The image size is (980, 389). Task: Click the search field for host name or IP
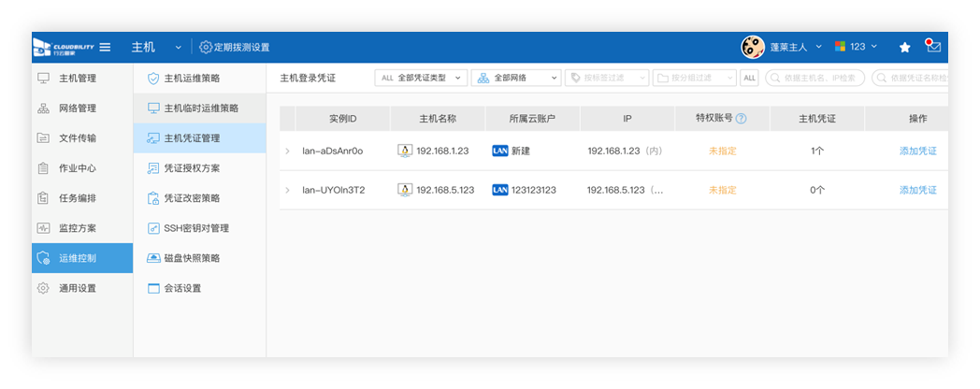click(815, 79)
